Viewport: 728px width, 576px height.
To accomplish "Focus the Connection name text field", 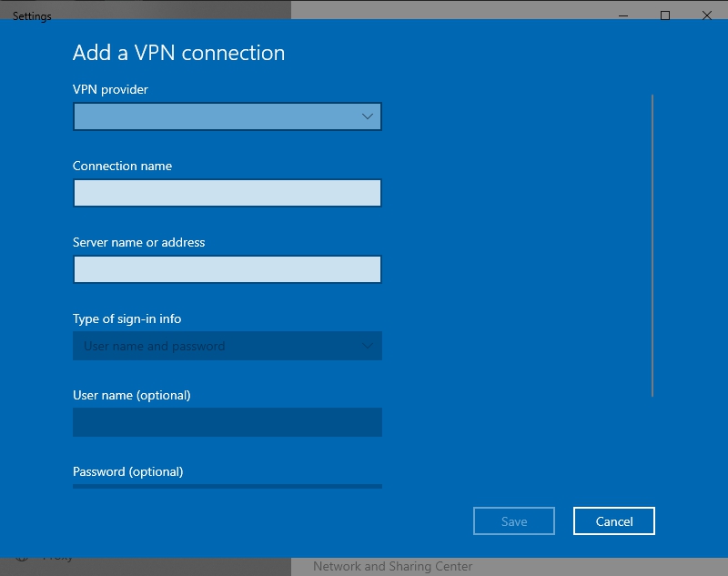I will (x=227, y=193).
